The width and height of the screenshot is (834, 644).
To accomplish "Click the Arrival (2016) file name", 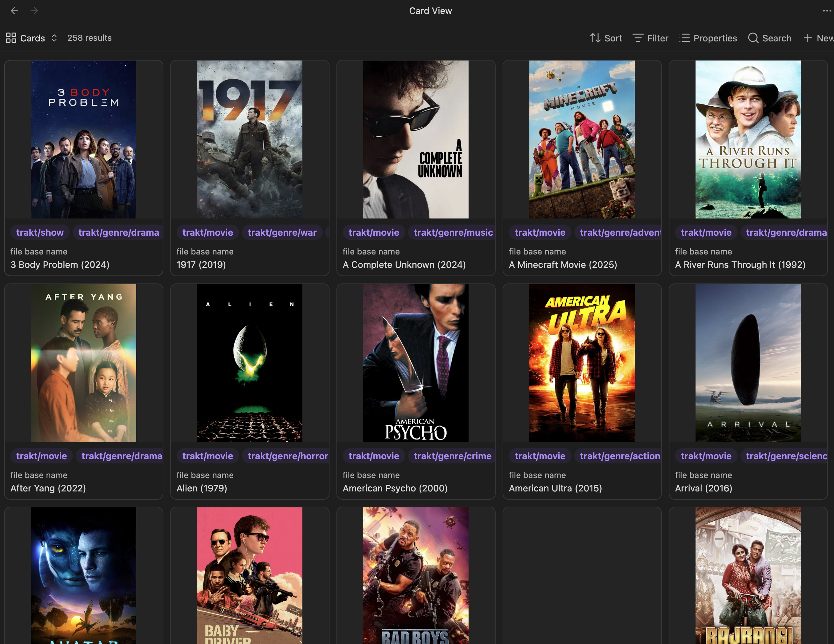I will point(703,488).
